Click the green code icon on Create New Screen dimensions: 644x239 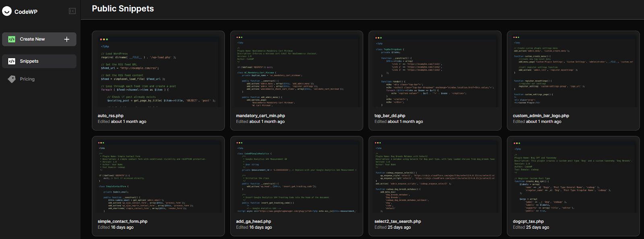(12, 39)
